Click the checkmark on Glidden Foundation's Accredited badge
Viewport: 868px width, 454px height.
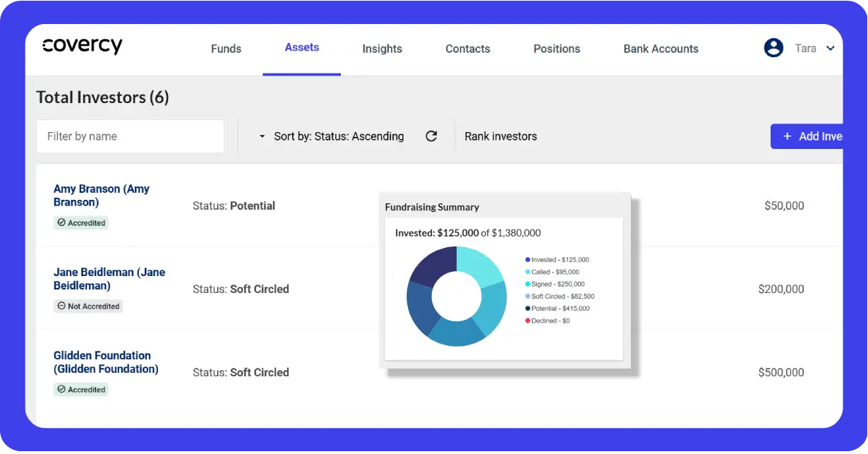pos(62,389)
